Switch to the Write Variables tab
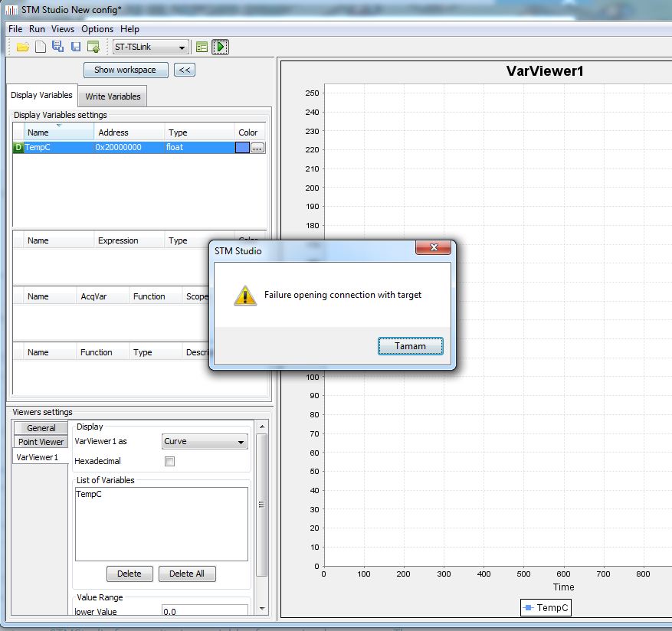Viewport: 672px width, 631px height. tap(113, 96)
